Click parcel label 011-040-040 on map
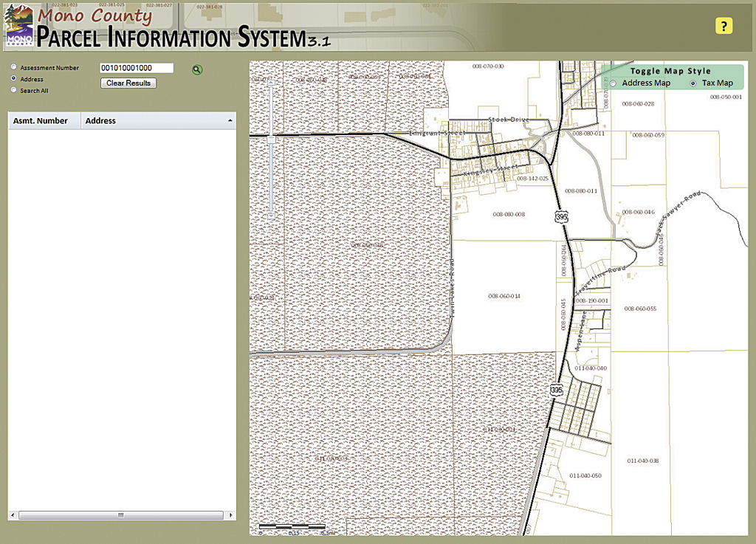The image size is (756, 544). click(591, 368)
